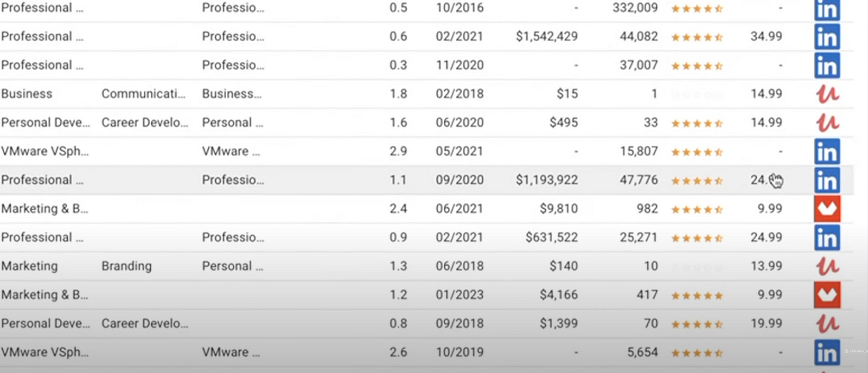This screenshot has width=868, height=373.
Task: Click the five-star rating in the 417 row
Action: pos(697,295)
